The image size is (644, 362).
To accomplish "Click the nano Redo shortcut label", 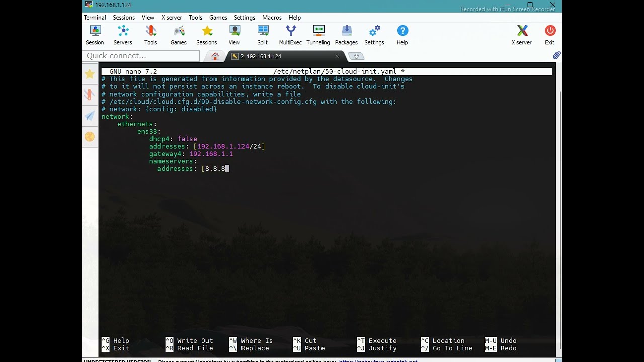I will (509, 348).
